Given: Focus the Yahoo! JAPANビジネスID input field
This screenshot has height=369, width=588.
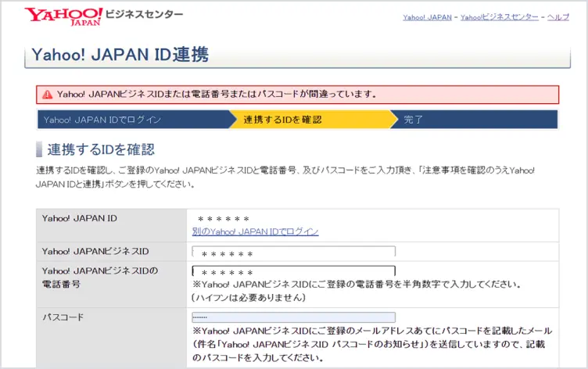Looking at the screenshot, I should click(294, 252).
